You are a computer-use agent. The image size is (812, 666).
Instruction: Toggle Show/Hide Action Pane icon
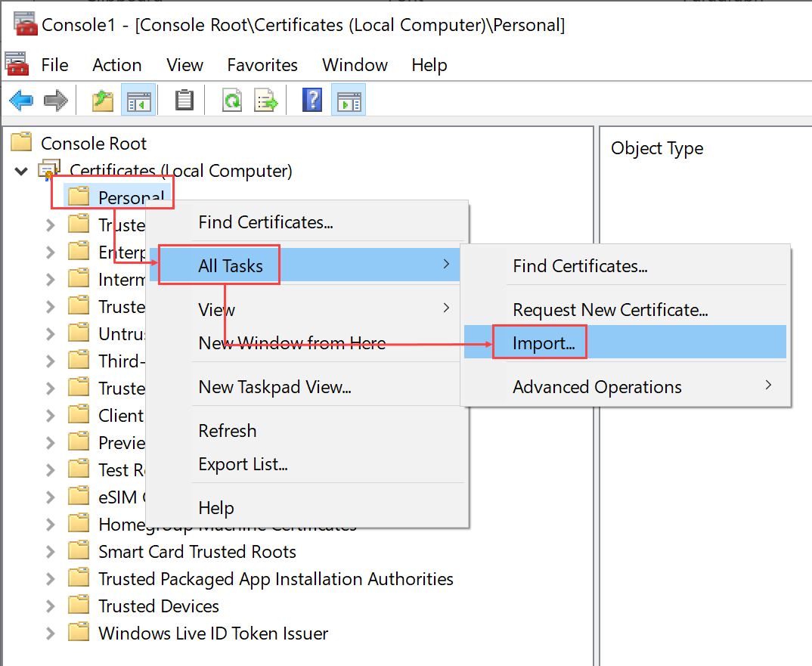[x=349, y=100]
